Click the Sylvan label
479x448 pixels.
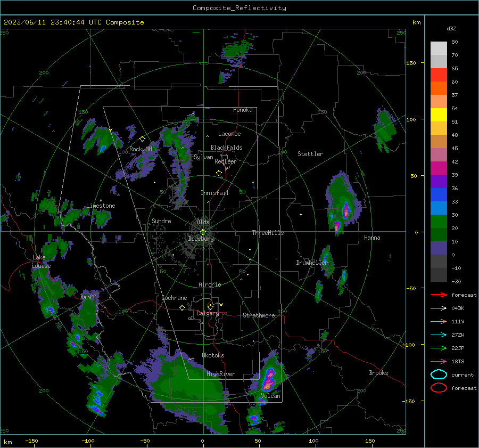tap(203, 157)
